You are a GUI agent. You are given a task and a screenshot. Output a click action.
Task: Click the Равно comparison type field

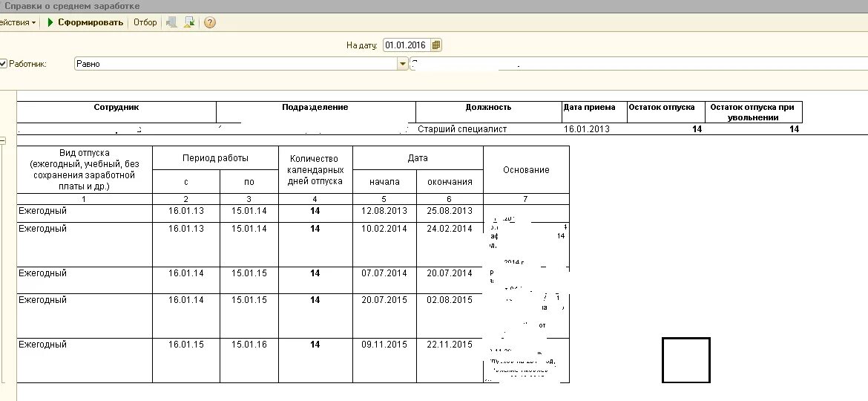[x=236, y=64]
